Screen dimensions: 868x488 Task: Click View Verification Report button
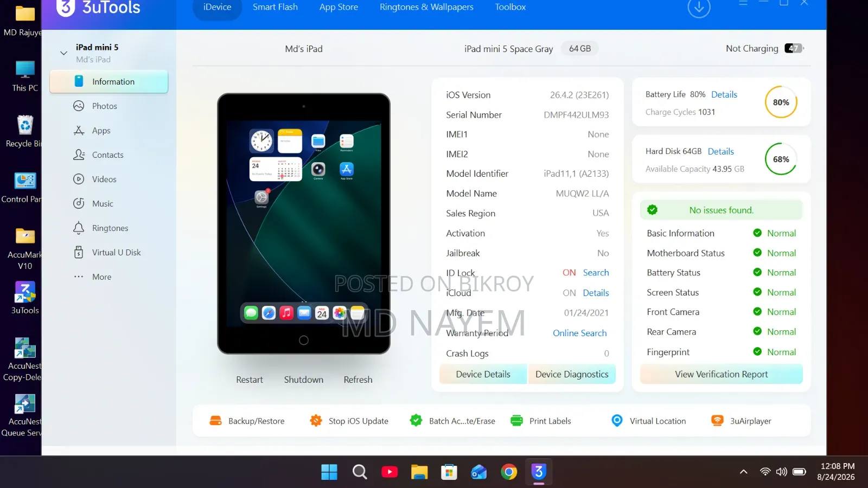(x=722, y=374)
